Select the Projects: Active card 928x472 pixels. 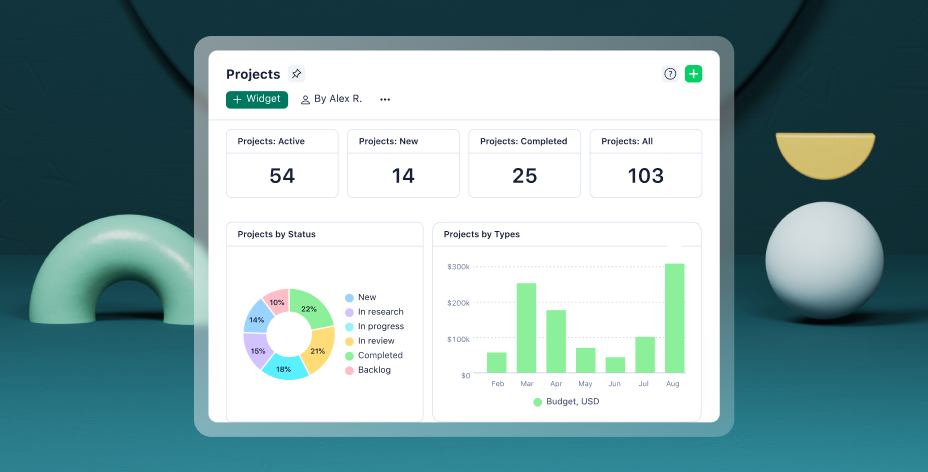(282, 163)
